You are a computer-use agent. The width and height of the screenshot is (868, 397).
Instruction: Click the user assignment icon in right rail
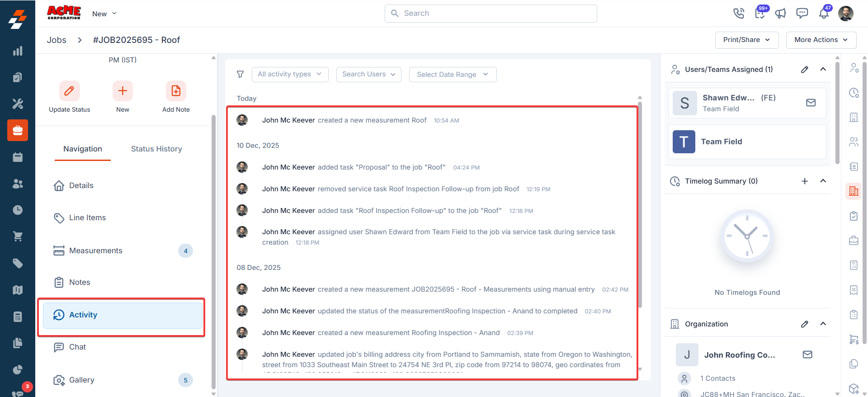854,68
